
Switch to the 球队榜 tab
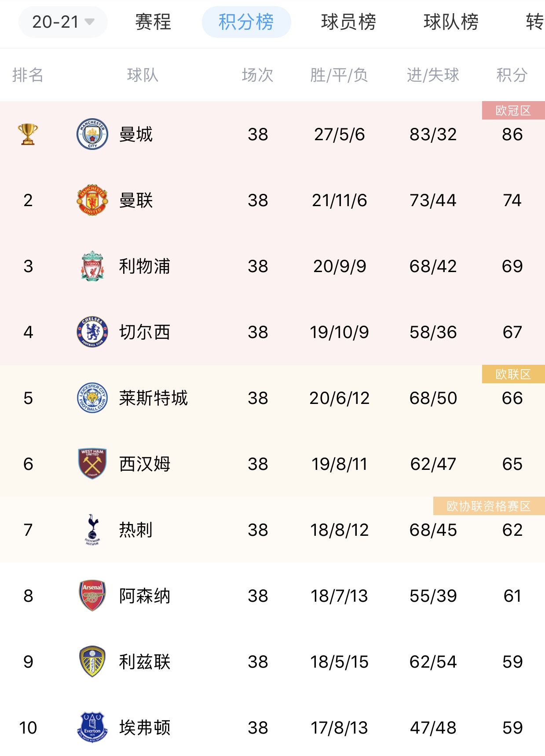click(x=451, y=22)
